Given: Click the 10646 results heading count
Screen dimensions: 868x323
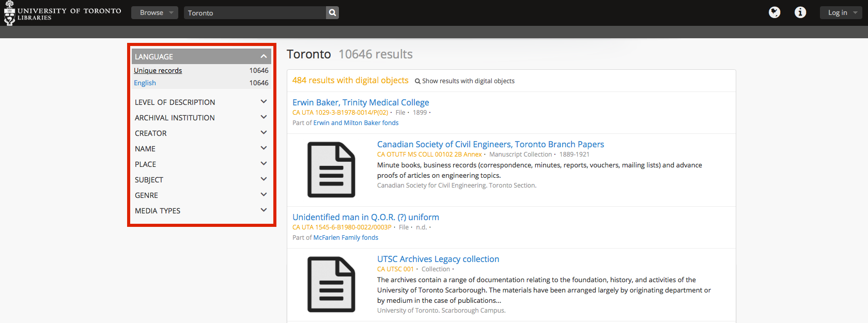Looking at the screenshot, I should coord(376,54).
